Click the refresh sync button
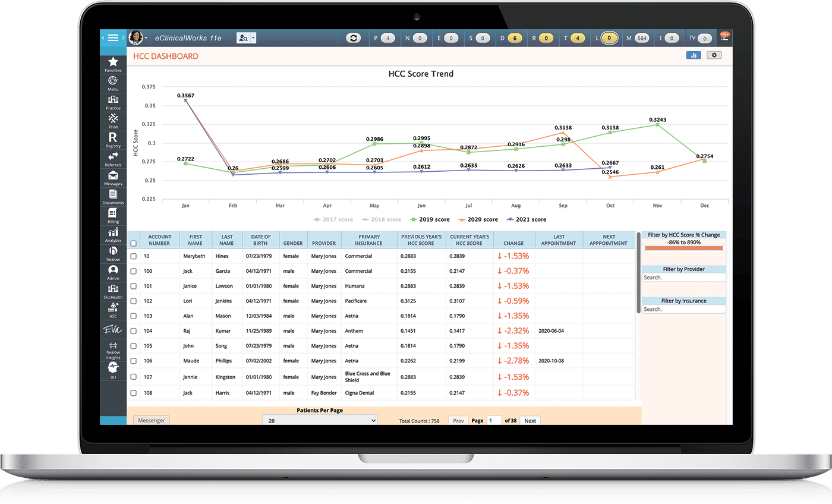The height and width of the screenshot is (504, 832). pyautogui.click(x=354, y=38)
